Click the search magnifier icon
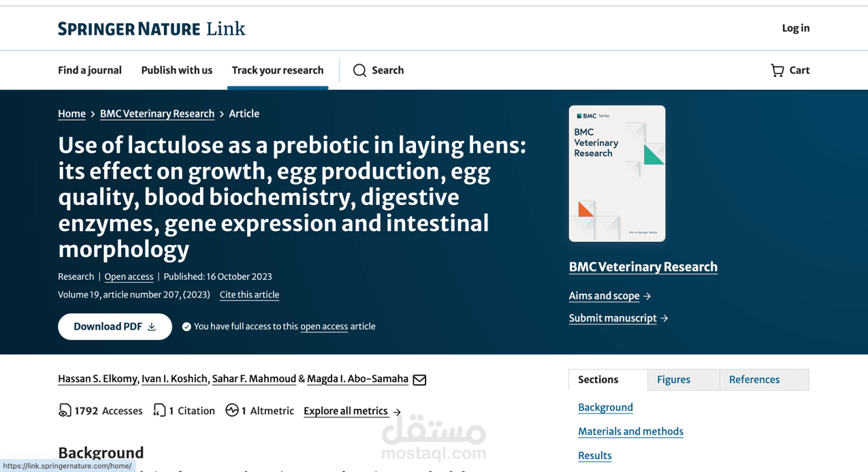868x472 pixels. pos(359,70)
